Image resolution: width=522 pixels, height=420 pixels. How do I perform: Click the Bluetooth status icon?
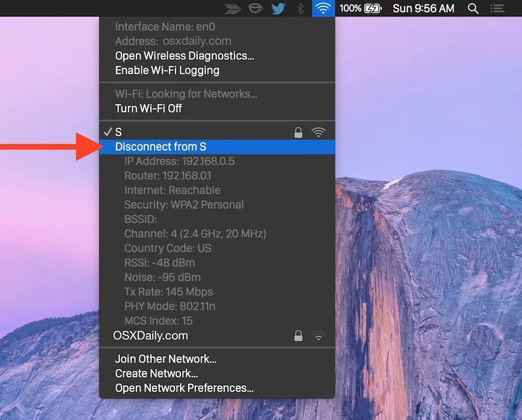(300, 8)
